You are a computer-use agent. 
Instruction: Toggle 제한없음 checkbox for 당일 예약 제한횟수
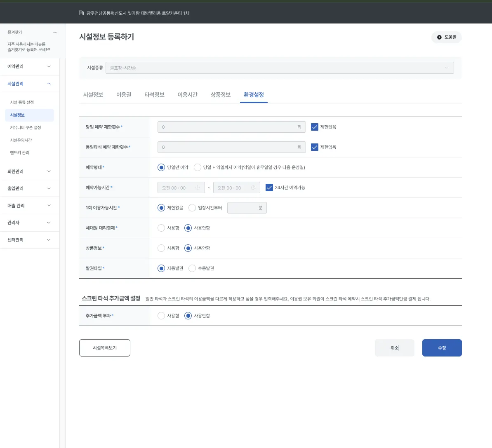pyautogui.click(x=314, y=127)
